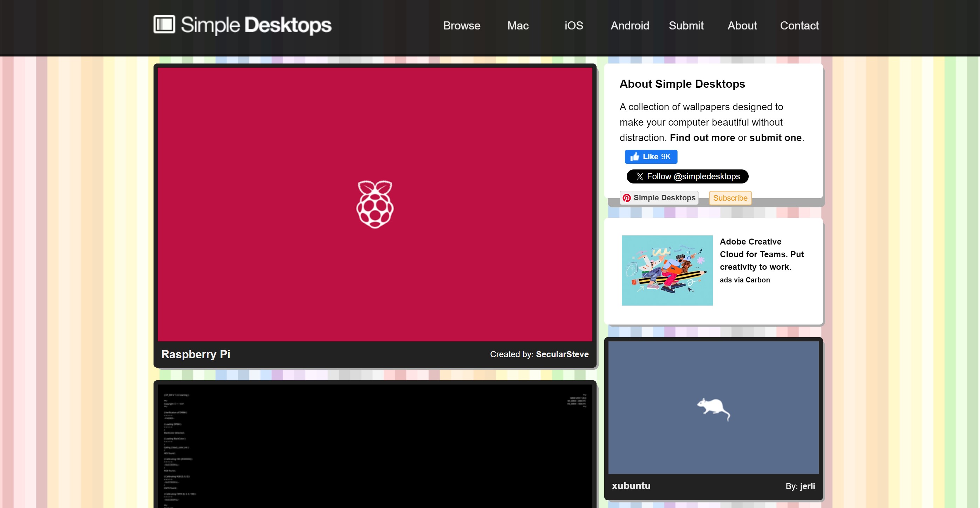The height and width of the screenshot is (508, 980).
Task: Open the Submit page from the header
Action: [x=686, y=26]
